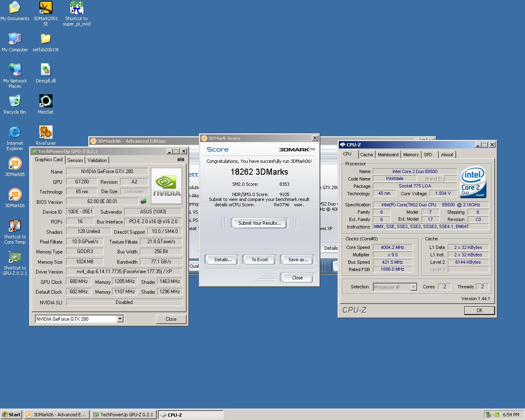This screenshot has width=525, height=420.
Task: Click the Rated FSB value 1686.0 MHz
Action: coord(393,269)
